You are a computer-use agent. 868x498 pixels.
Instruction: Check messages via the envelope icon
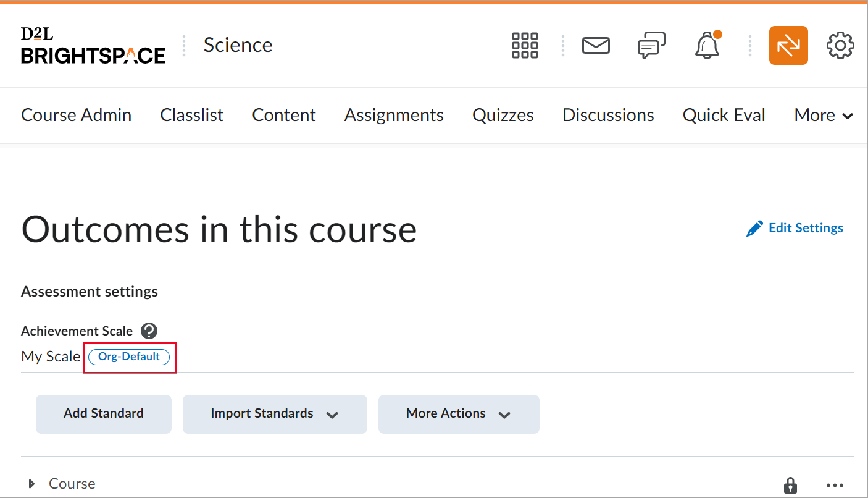(x=595, y=45)
